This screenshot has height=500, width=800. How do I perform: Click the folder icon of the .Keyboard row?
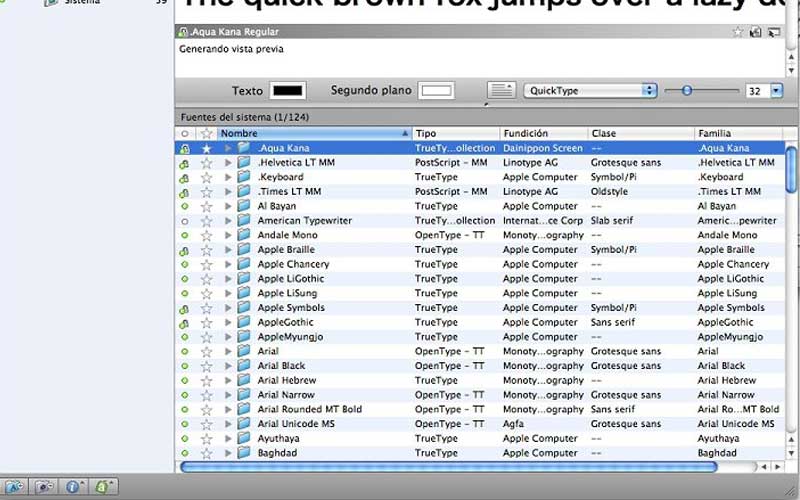[244, 177]
